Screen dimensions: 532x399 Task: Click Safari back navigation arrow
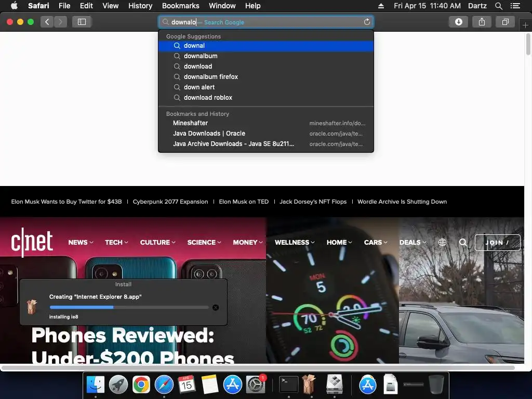coord(47,22)
